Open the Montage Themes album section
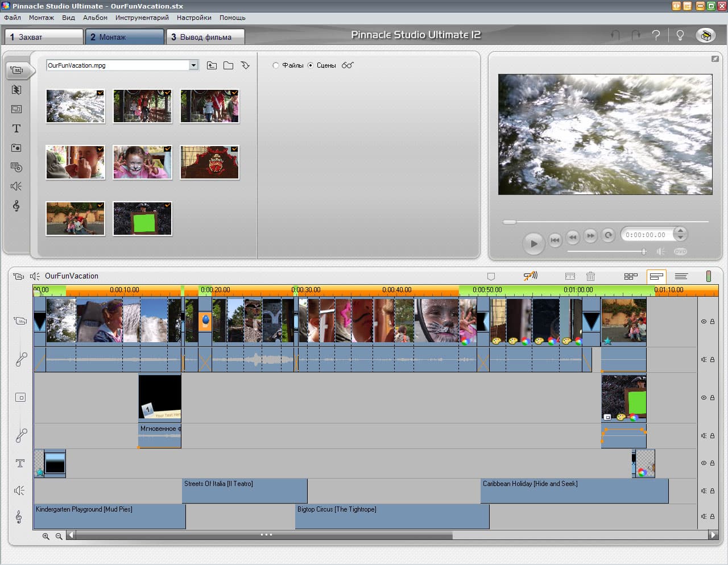This screenshot has width=728, height=565. (16, 109)
